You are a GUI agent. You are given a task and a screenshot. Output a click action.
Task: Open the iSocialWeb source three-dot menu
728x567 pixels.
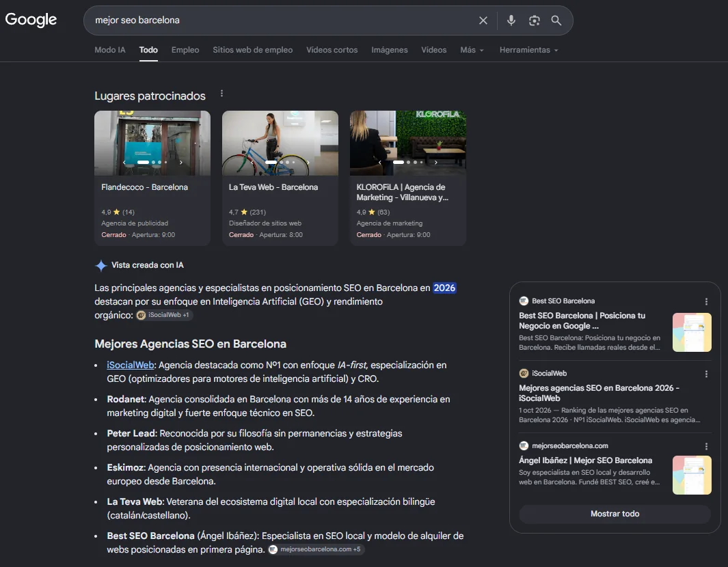(x=706, y=374)
